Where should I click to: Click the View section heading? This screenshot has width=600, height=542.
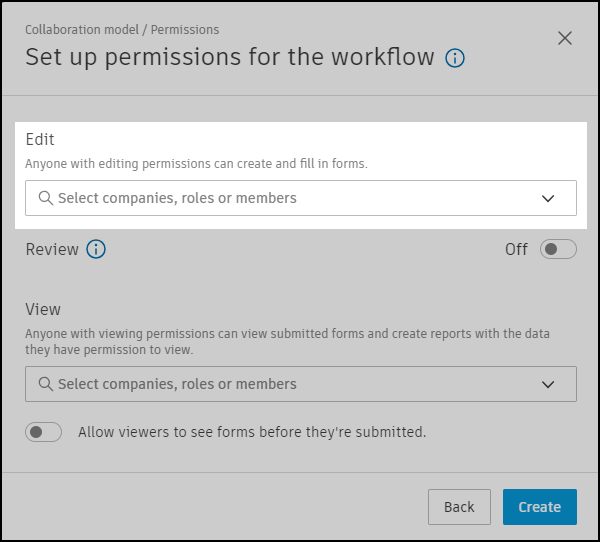click(x=43, y=310)
